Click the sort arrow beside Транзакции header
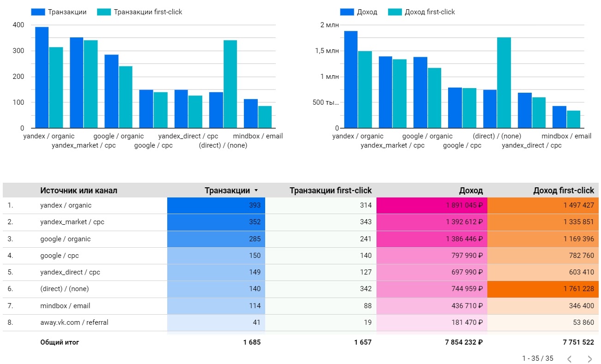 [x=256, y=191]
